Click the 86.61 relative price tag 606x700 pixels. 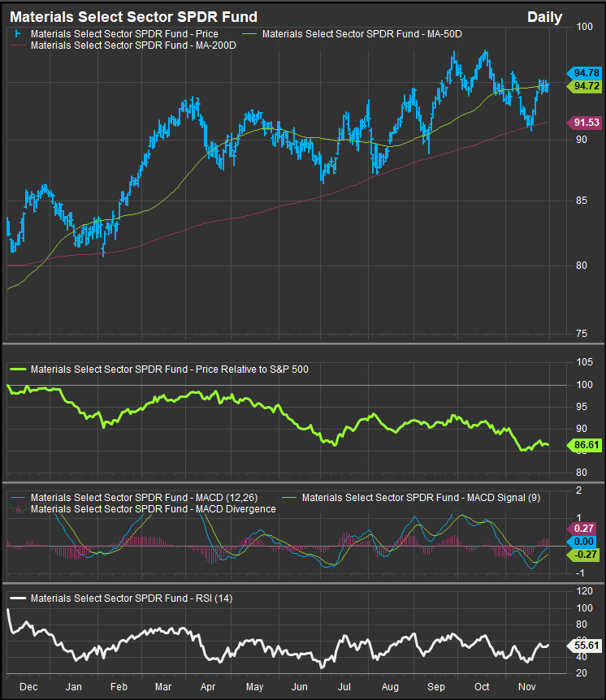coord(584,445)
